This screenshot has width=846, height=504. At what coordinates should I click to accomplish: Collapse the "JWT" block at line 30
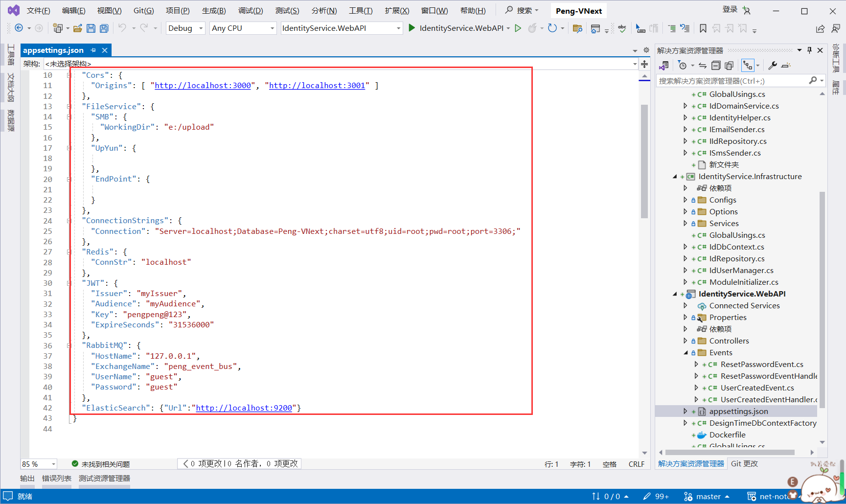[x=69, y=283]
